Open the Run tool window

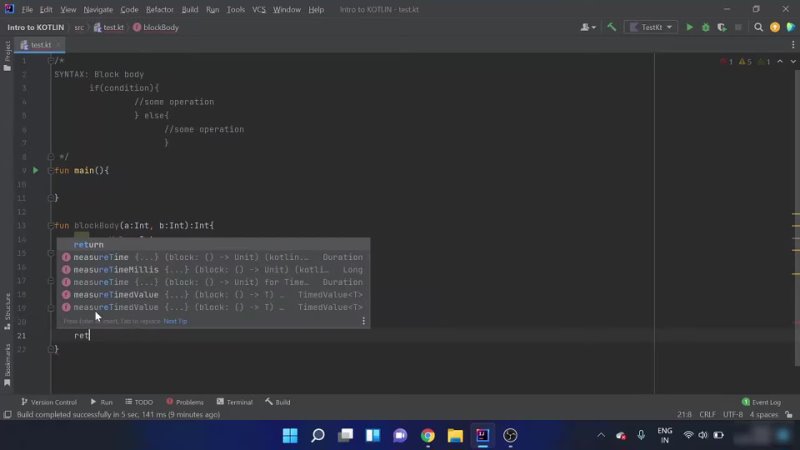point(102,402)
